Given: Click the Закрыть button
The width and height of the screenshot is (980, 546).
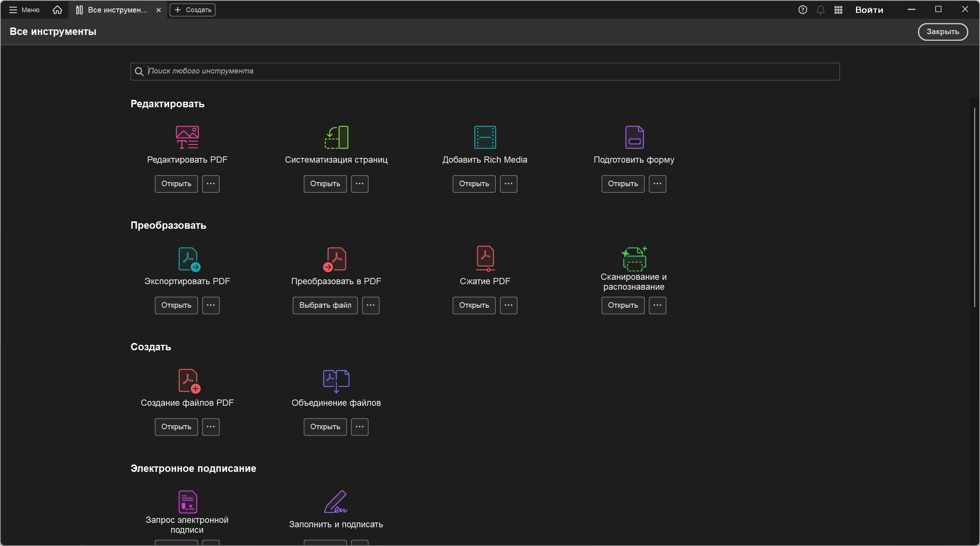Looking at the screenshot, I should pos(942,32).
